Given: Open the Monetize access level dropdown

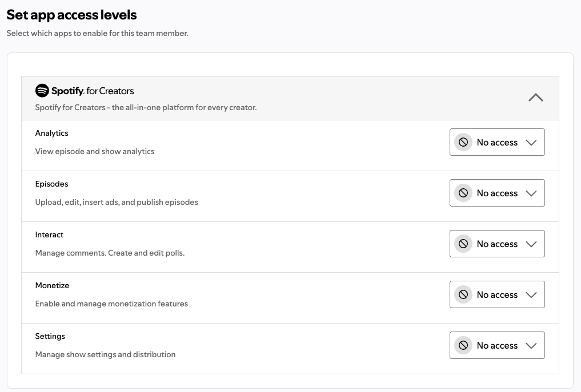Looking at the screenshot, I should [x=497, y=294].
